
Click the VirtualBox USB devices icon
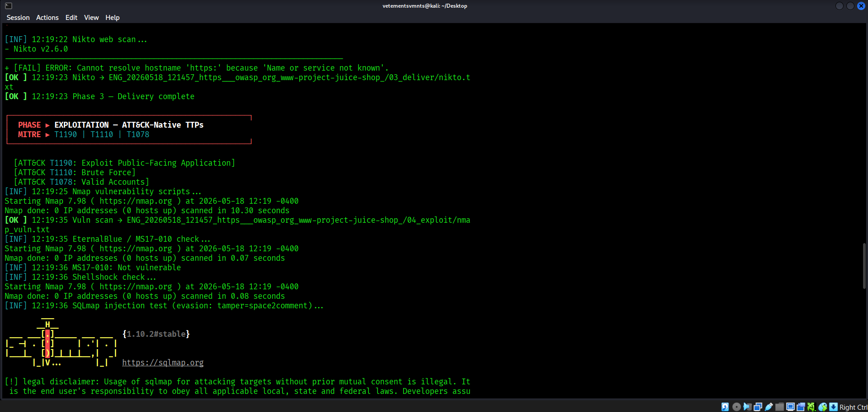[768, 407]
